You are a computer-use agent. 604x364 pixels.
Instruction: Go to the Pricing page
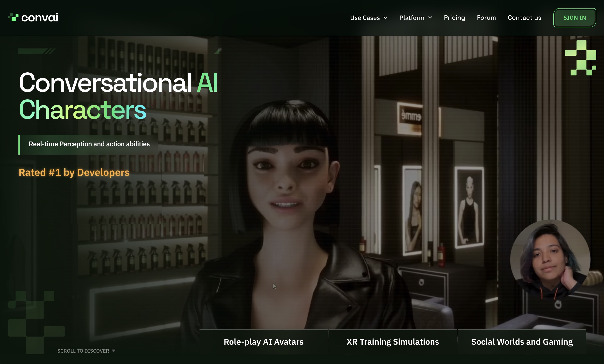click(454, 18)
